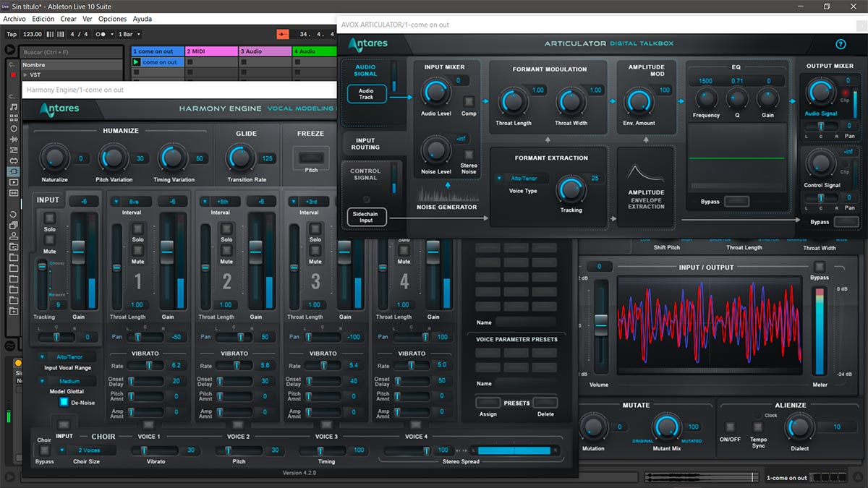The width and height of the screenshot is (868, 488).
Task: Select Samples category icon in Ableton browser
Action: 14,193
